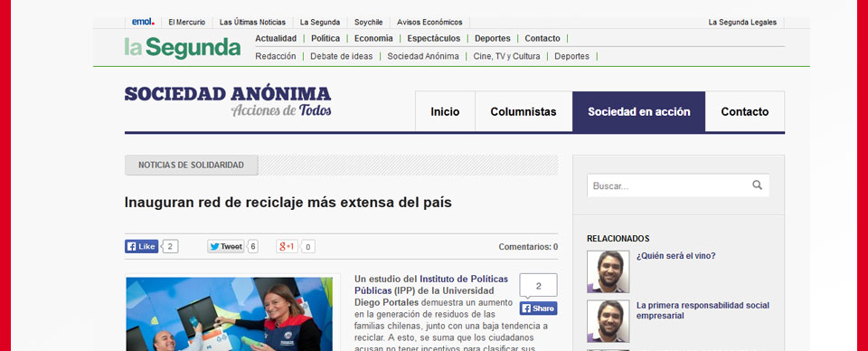Click the Facebook Share button
This screenshot has width=868, height=351.
pyautogui.click(x=538, y=308)
